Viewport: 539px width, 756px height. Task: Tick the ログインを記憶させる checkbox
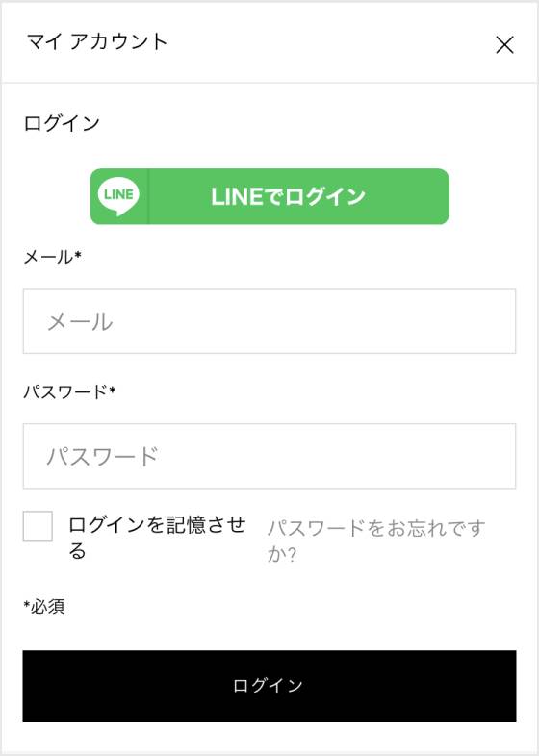(38, 526)
